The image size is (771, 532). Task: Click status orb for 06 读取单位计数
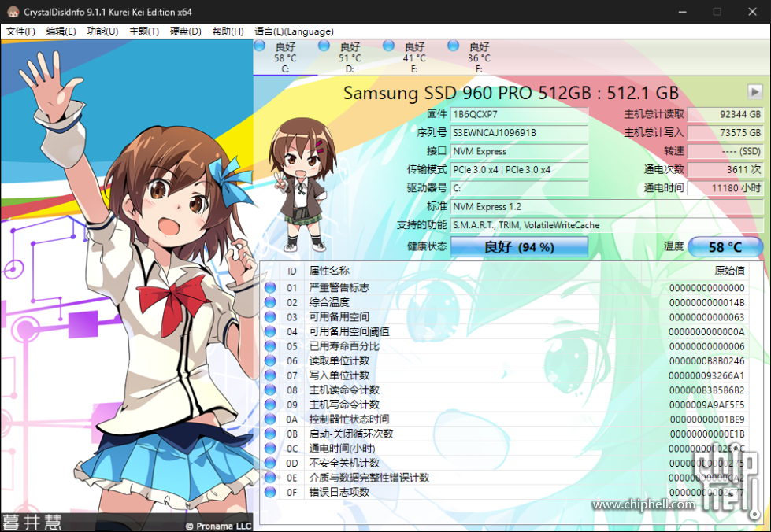coord(270,360)
